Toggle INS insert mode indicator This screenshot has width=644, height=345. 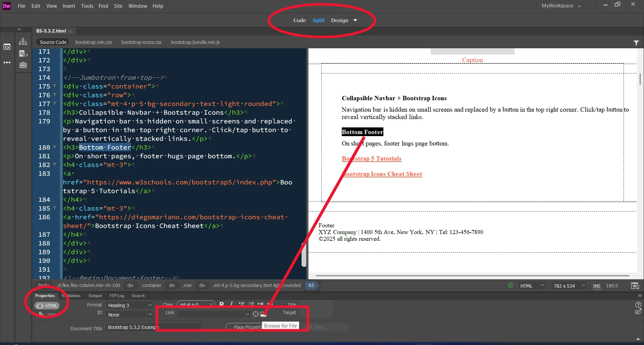click(x=596, y=286)
